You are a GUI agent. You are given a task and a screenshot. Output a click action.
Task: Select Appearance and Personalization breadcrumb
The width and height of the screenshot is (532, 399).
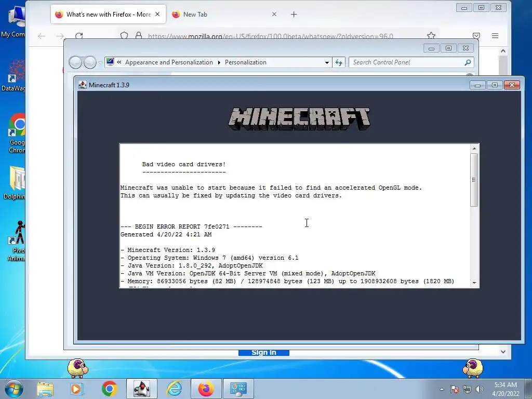(169, 62)
